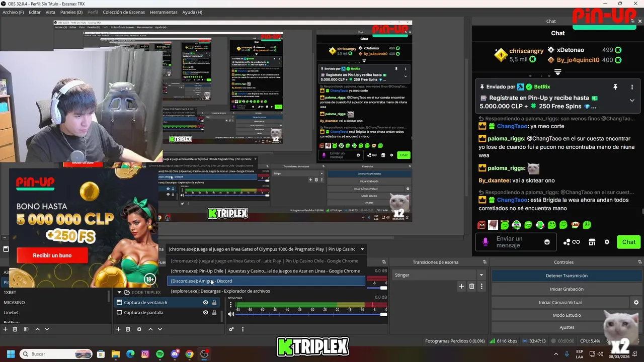The width and height of the screenshot is (644, 362).
Task: Open the Vista menu
Action: point(50,12)
